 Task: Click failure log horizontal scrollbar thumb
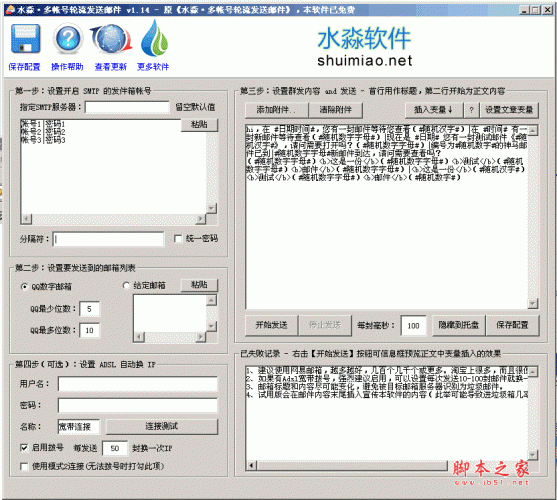352,465
